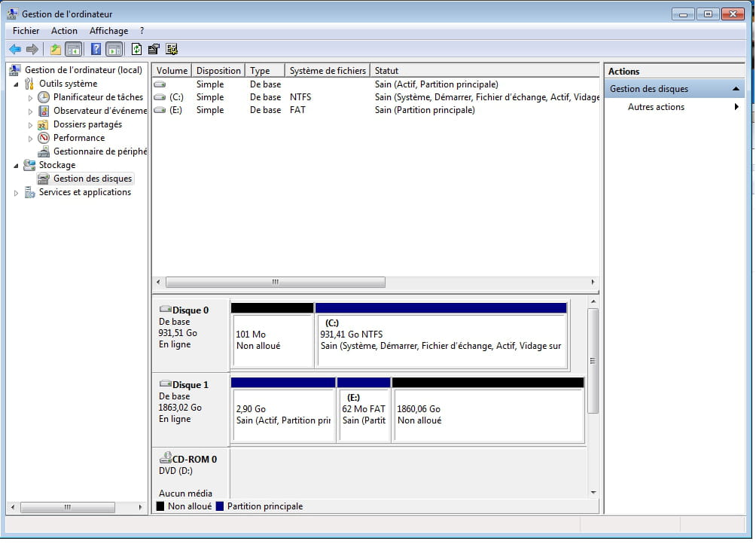Collapse the Gestion des disques actions section
Viewport: 756px width, 544px height.
pyautogui.click(x=736, y=89)
